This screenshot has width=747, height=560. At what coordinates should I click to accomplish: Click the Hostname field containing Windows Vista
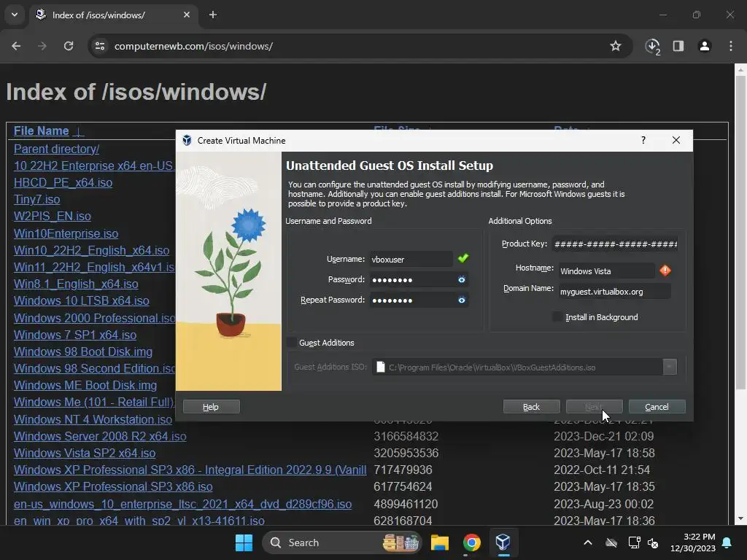(607, 271)
